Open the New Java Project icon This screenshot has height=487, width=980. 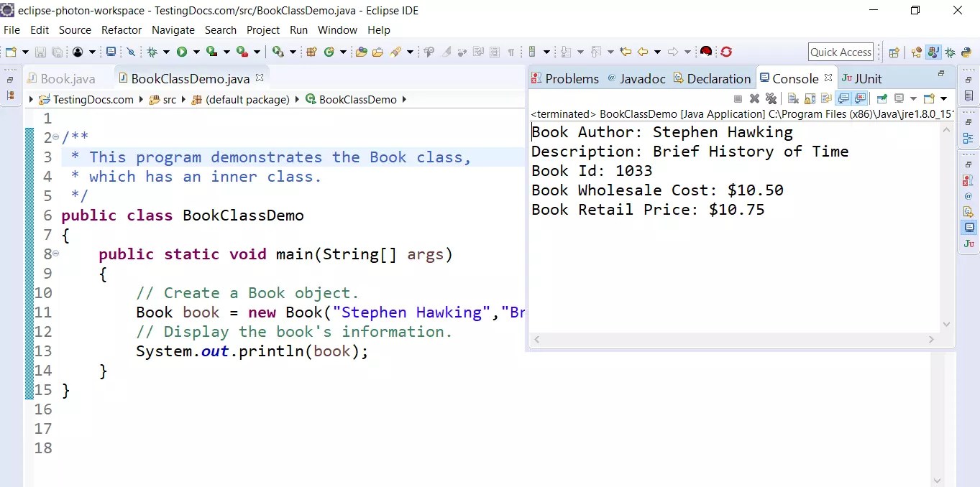[311, 52]
